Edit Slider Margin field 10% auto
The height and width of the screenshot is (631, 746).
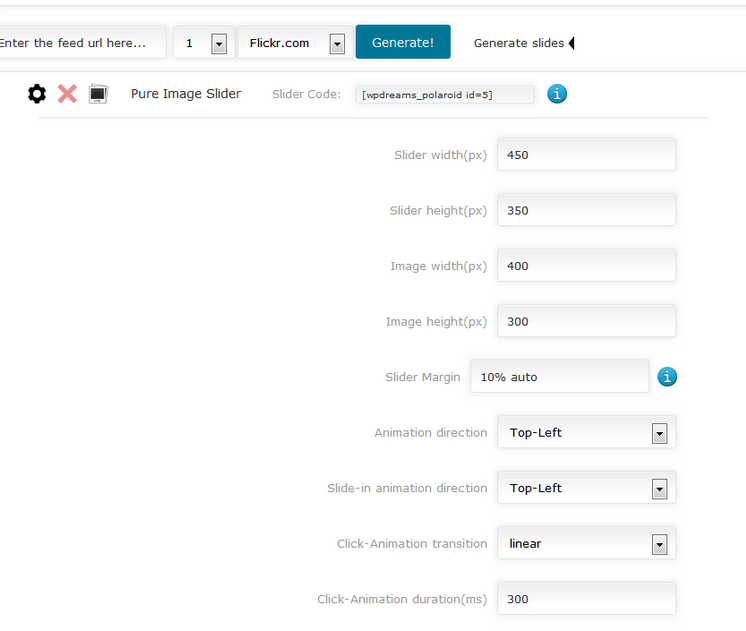pos(560,376)
